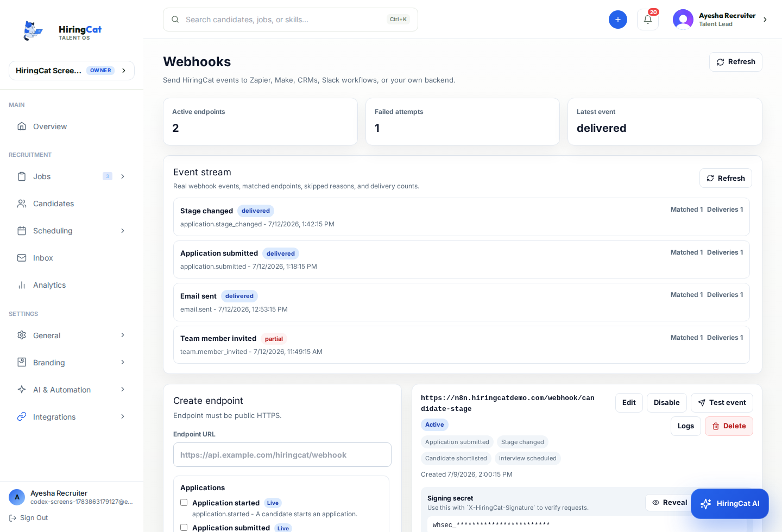
Task: Click the OWNER role badge
Action: [100, 71]
